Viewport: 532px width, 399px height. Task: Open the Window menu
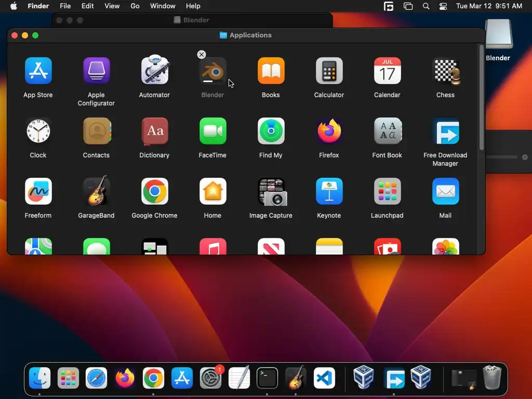coord(163,6)
